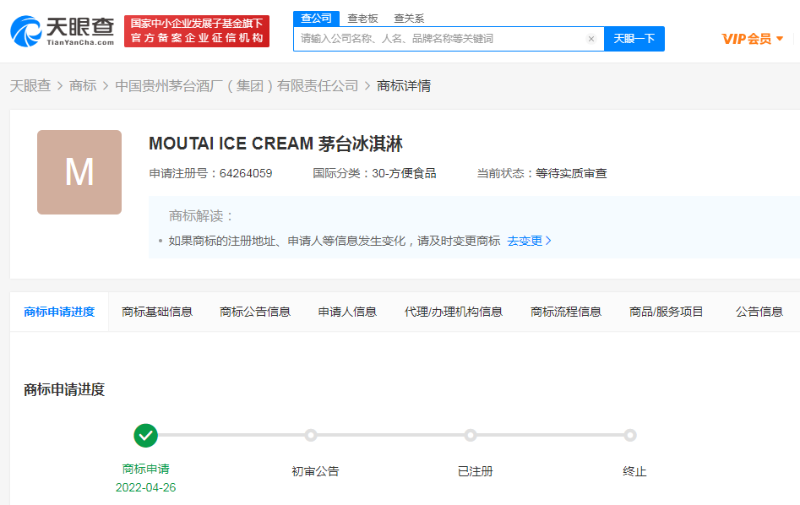Screen dimensions: 800x505
Task: Switch to 商标基础信息 tab
Action: tap(157, 312)
